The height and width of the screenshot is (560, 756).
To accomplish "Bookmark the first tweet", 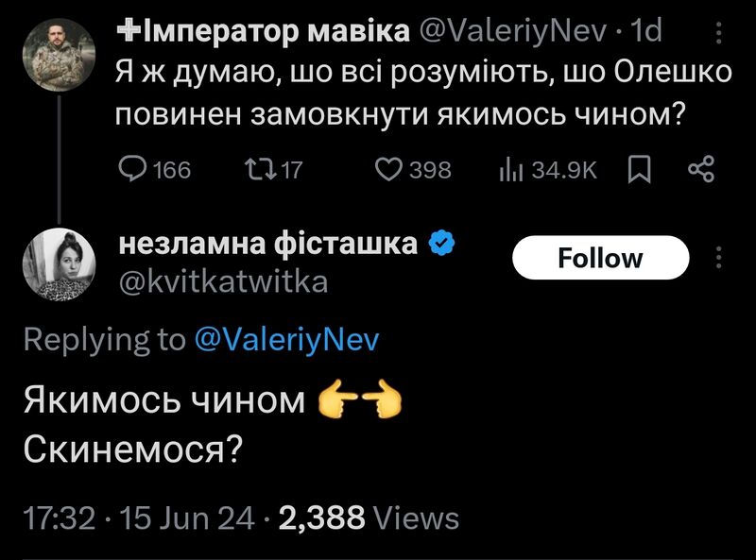I will 640,170.
